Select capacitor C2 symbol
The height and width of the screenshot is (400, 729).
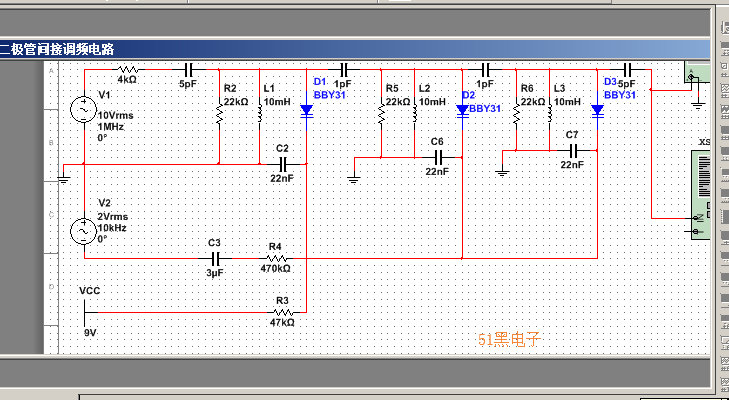[x=283, y=164]
